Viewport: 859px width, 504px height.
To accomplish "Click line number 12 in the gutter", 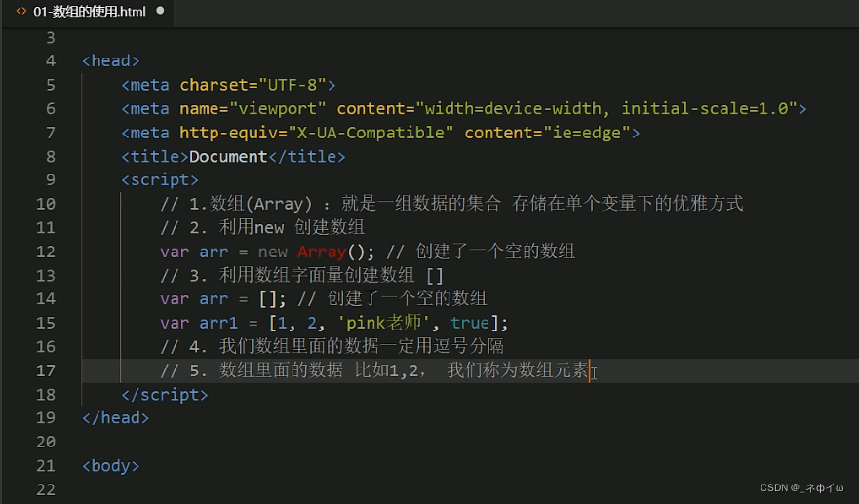I will pos(46,252).
